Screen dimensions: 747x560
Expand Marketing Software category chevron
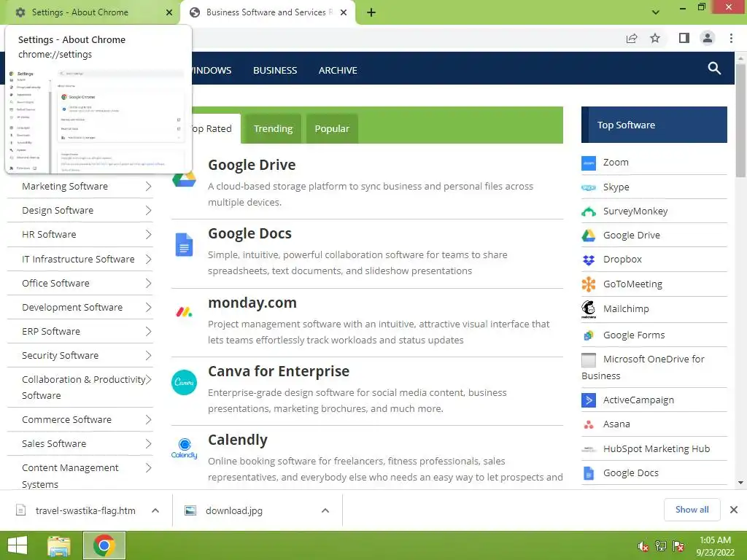tap(148, 186)
